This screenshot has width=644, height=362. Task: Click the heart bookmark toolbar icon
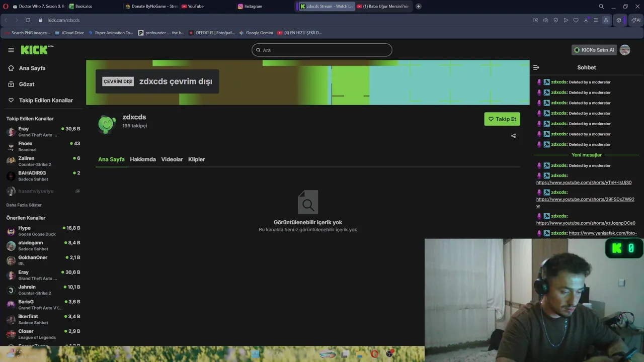576,20
